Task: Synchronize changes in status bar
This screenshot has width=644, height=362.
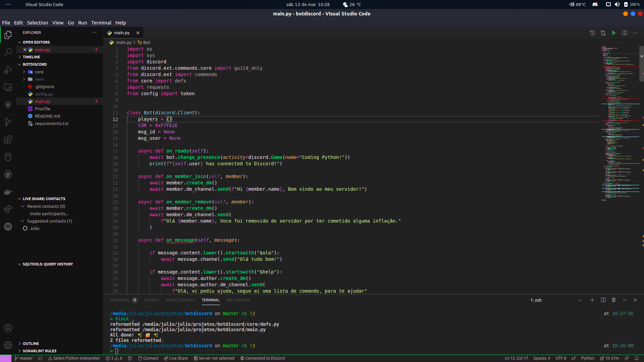Action: click(40, 358)
